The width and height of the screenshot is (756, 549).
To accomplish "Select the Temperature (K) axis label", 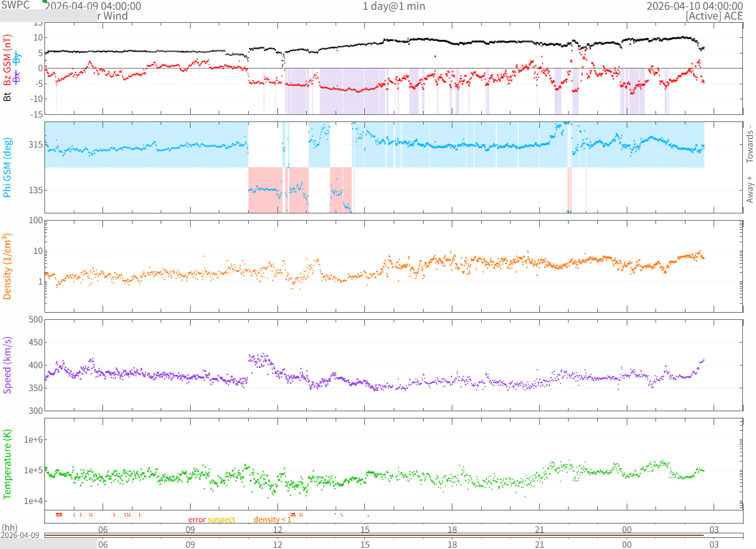I will coord(8,465).
